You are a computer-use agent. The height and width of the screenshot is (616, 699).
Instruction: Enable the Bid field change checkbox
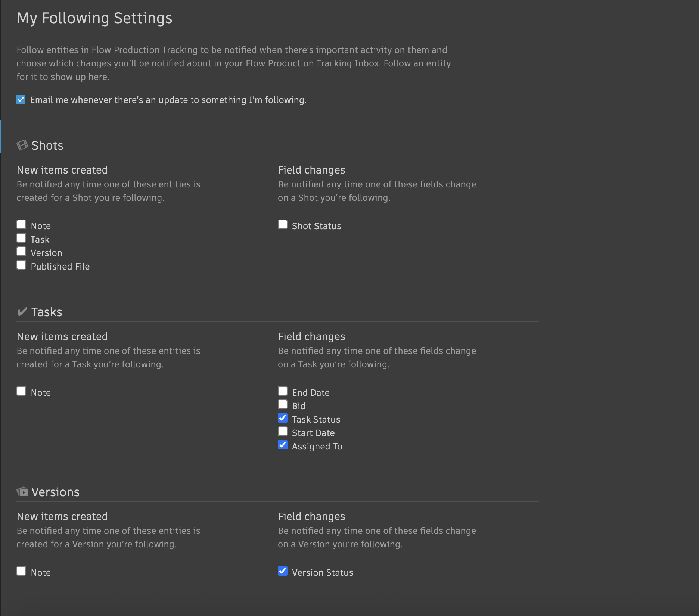(x=283, y=405)
